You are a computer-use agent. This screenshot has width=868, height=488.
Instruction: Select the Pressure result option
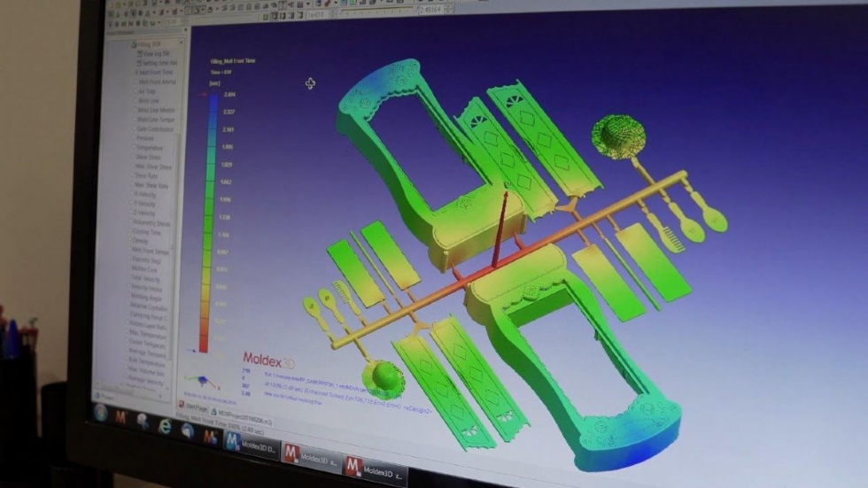tap(145, 138)
